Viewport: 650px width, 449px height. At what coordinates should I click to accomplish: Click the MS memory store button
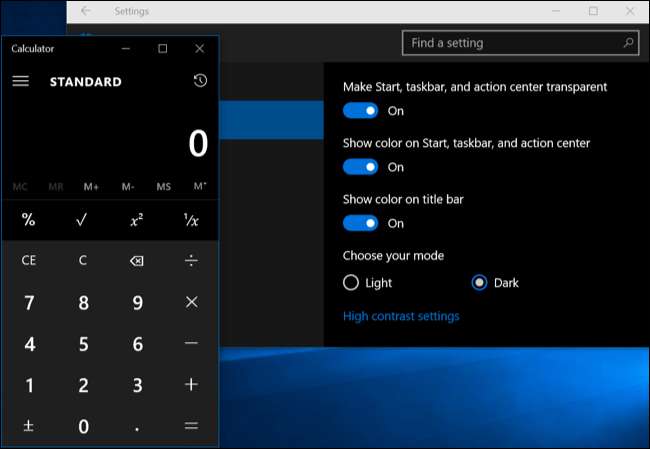[x=163, y=187]
